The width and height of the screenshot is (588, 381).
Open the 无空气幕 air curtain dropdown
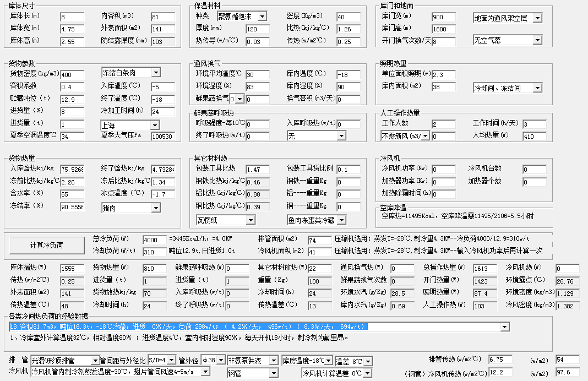coord(537,40)
